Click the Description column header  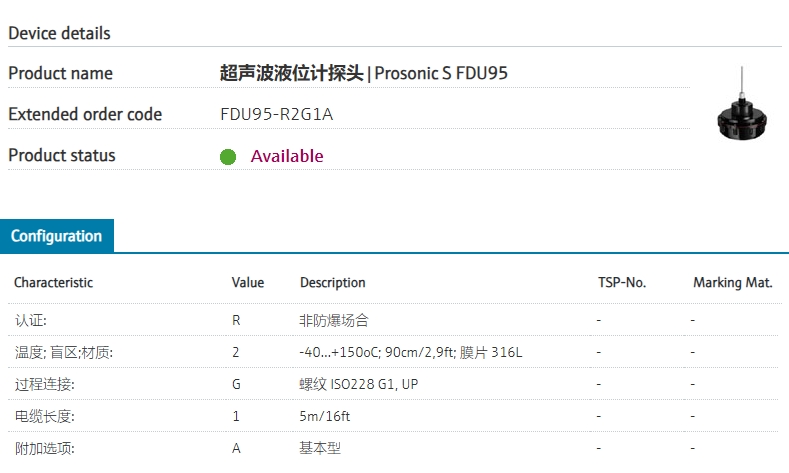(x=333, y=283)
